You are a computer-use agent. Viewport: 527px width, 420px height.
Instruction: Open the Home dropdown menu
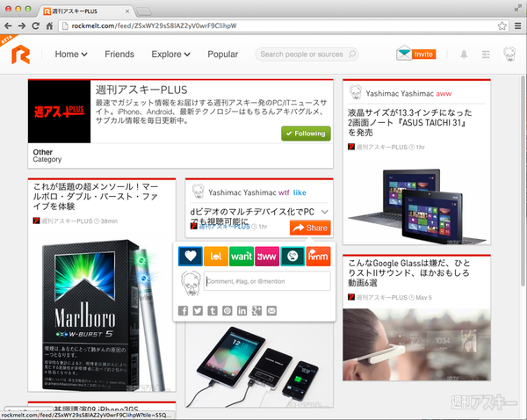(x=71, y=54)
